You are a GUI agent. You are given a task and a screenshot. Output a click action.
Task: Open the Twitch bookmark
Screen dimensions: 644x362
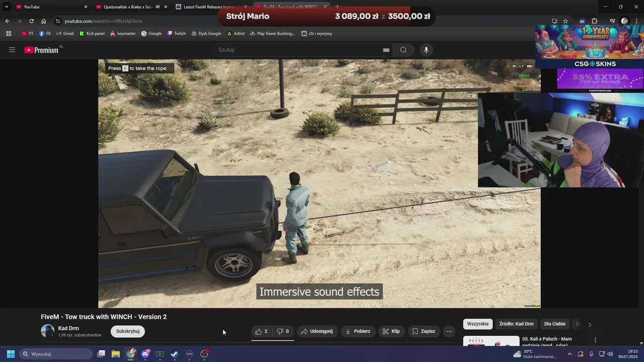tap(176, 34)
